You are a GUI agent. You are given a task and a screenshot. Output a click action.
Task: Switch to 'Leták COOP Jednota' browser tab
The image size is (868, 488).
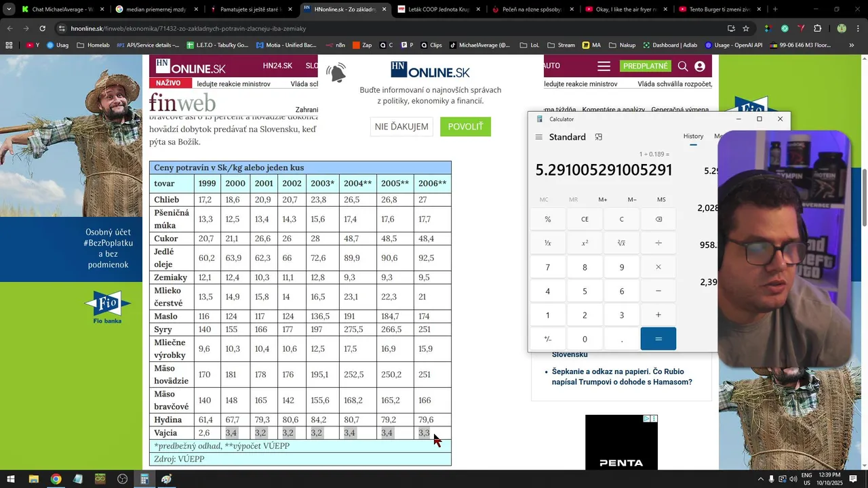[439, 9]
